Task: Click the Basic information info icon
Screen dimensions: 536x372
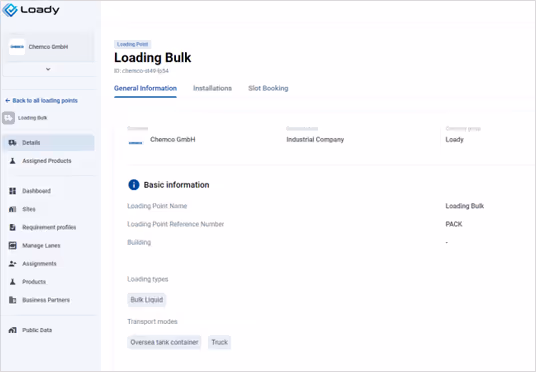Action: [x=134, y=185]
